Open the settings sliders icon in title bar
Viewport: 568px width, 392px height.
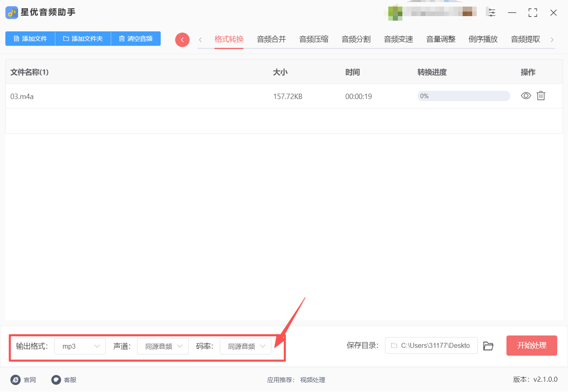(x=491, y=12)
